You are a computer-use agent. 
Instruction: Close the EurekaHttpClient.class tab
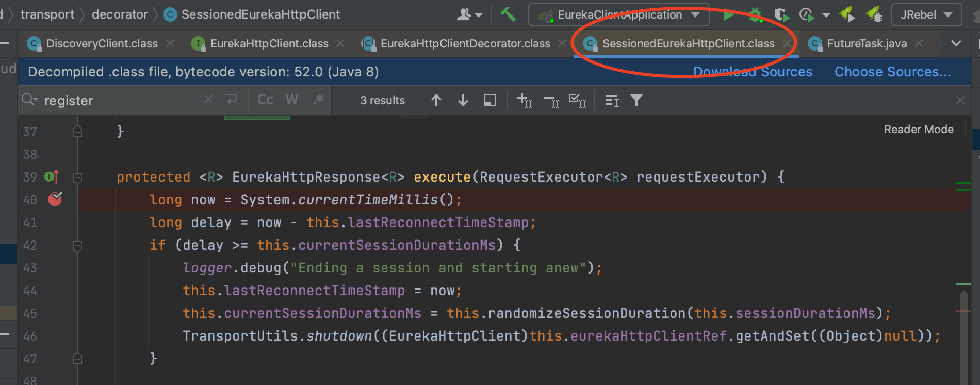340,44
